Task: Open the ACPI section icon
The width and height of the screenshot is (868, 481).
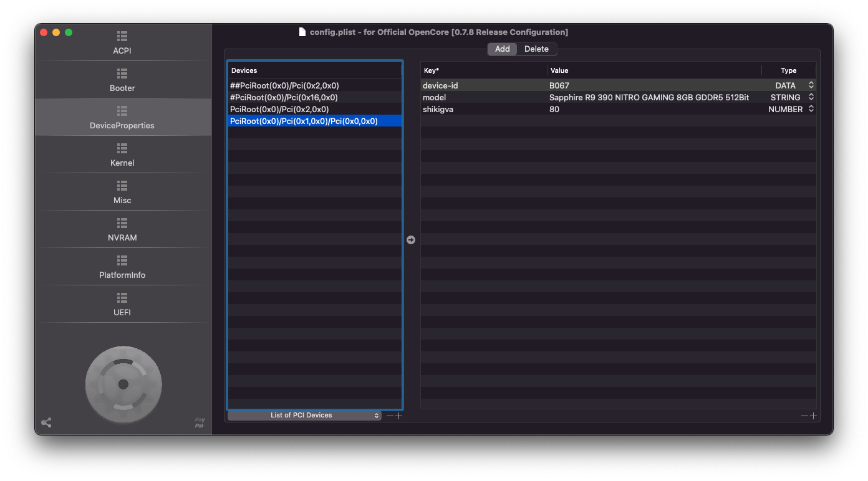Action: pos(122,37)
